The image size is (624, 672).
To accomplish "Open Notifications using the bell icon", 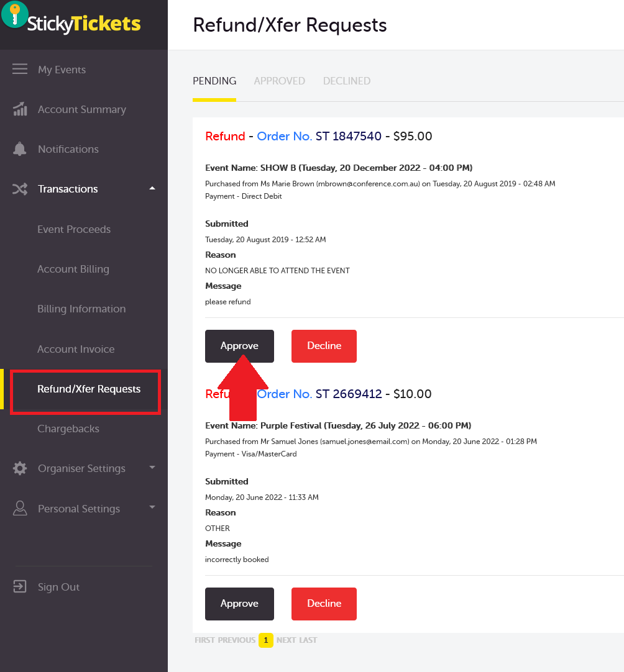I will [20, 148].
